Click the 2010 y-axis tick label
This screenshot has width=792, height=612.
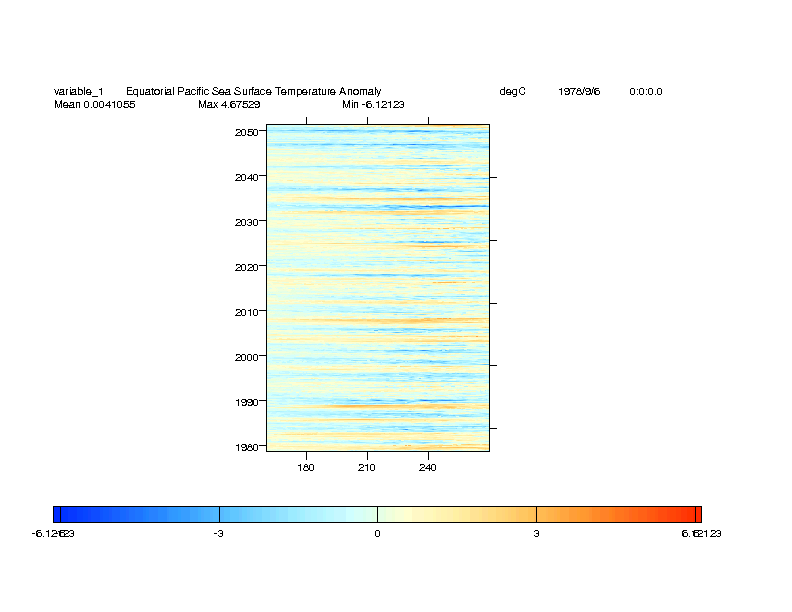[246, 312]
